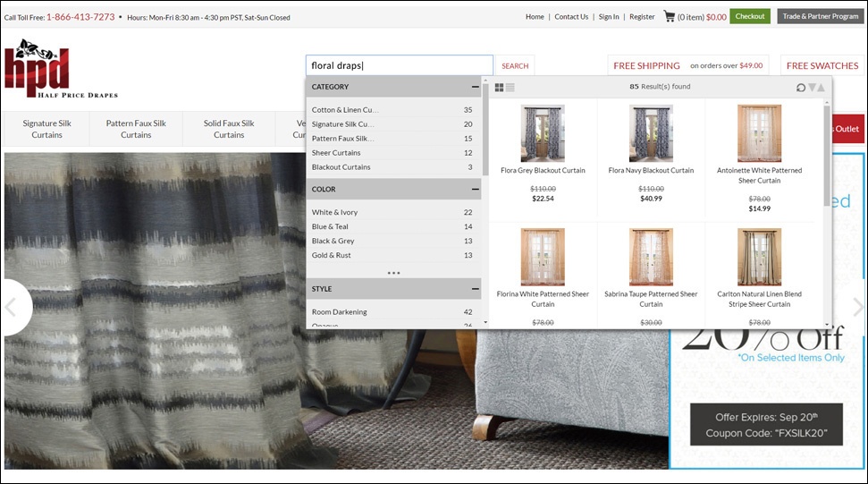Click FREE SWATCHES button
Image resolution: width=868 pixels, height=484 pixels.
822,66
